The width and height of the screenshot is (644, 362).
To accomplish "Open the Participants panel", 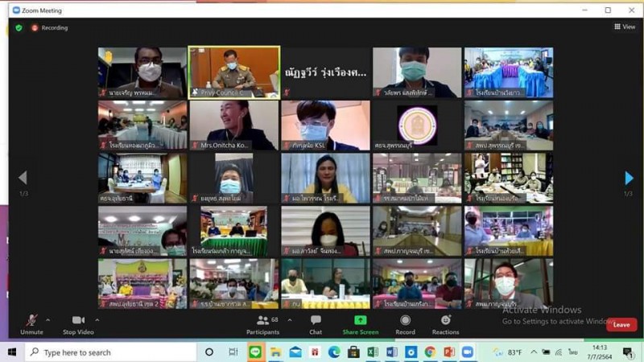I will [x=262, y=320].
